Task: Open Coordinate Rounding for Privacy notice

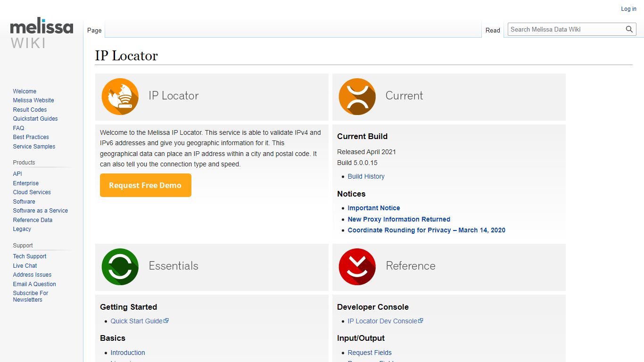Action: (427, 230)
